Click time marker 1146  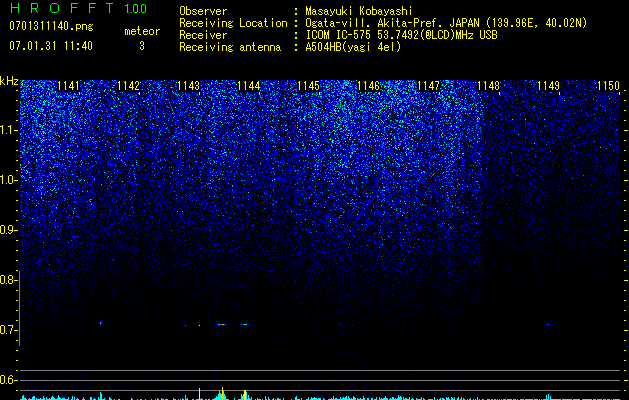coord(368,86)
